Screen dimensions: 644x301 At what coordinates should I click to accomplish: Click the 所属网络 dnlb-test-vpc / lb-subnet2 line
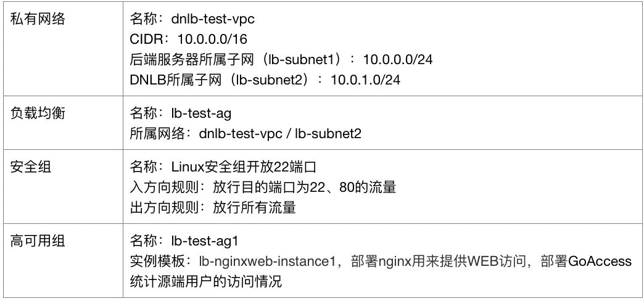coord(246,133)
